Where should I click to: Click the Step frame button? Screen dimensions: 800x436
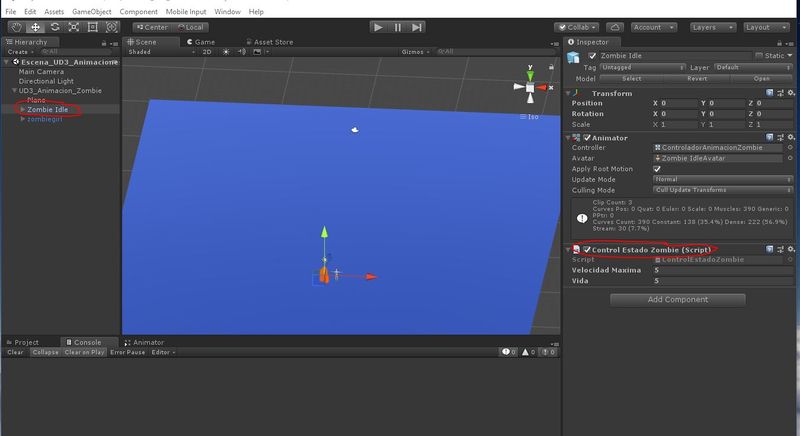click(417, 27)
